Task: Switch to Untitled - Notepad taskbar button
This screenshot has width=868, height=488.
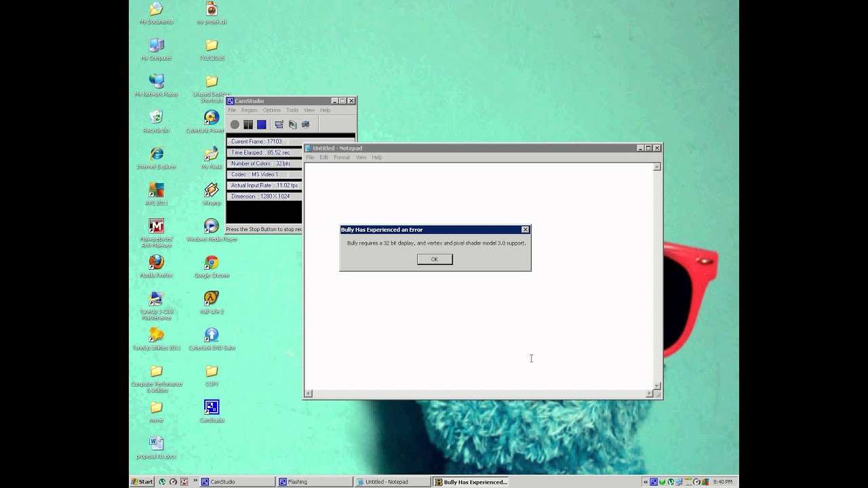Action: [x=392, y=482]
